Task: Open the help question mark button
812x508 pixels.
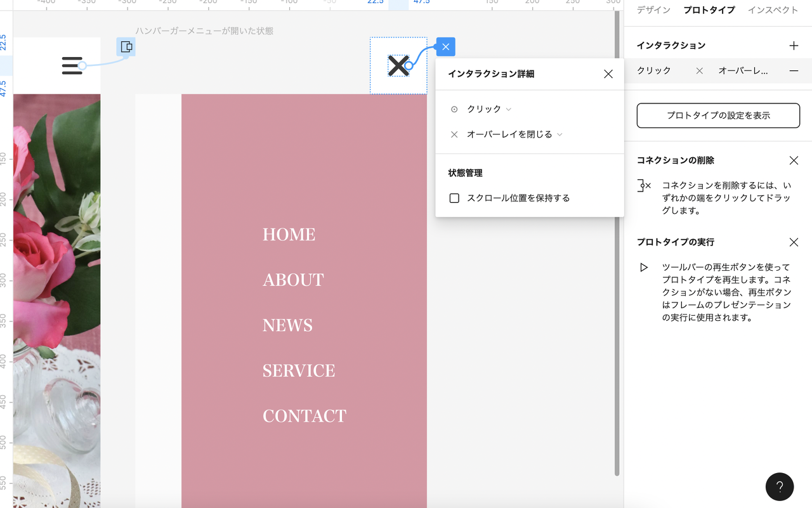Action: tap(780, 487)
